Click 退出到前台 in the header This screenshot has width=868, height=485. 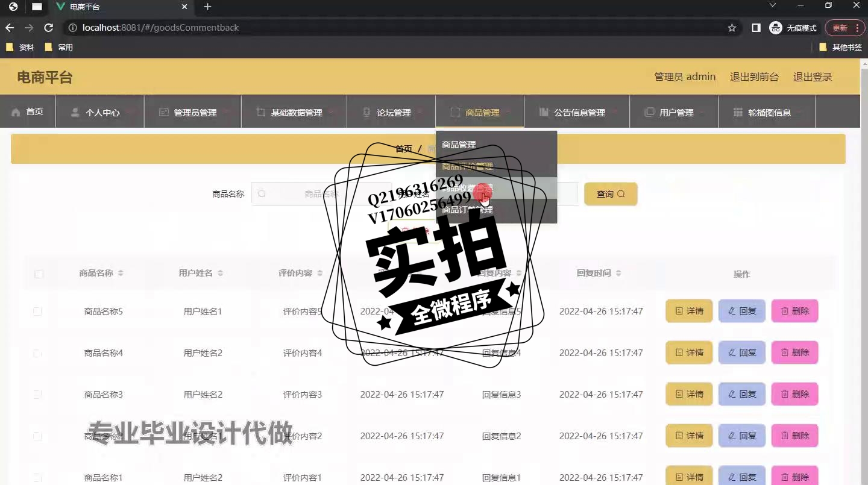pos(754,77)
